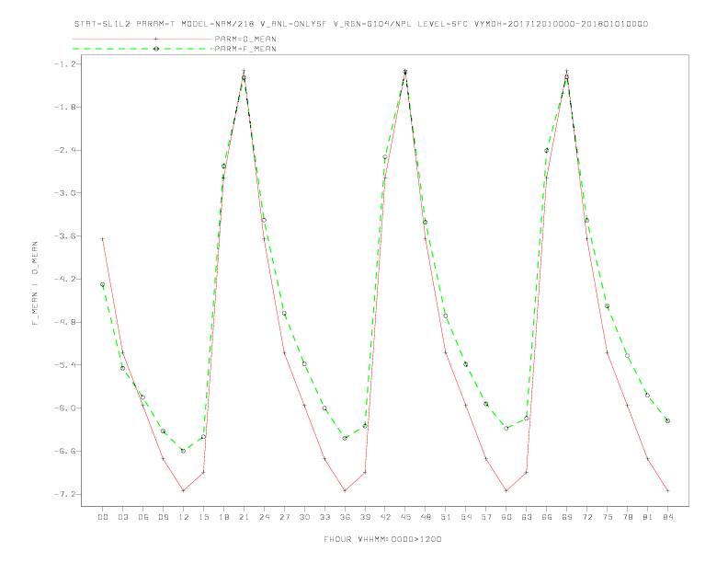The width and height of the screenshot is (728, 563).
Task: Click the red O_MEAN legend line sample
Action: [x=142, y=39]
